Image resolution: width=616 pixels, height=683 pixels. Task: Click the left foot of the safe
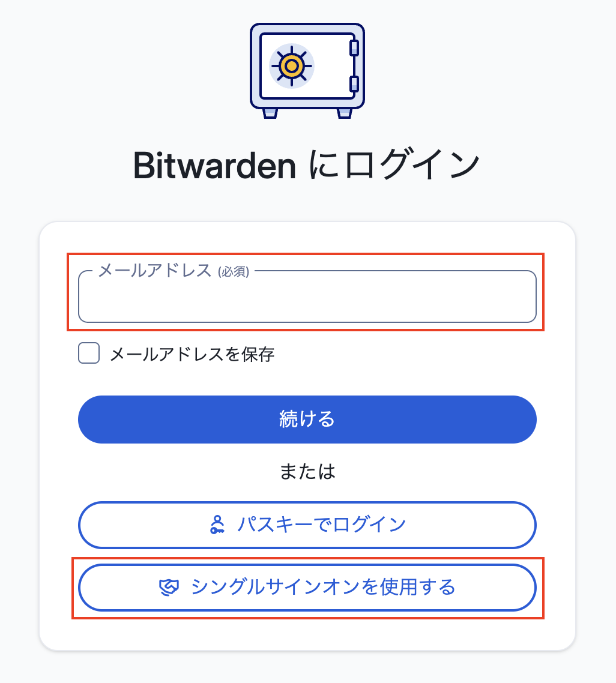pyautogui.click(x=271, y=113)
